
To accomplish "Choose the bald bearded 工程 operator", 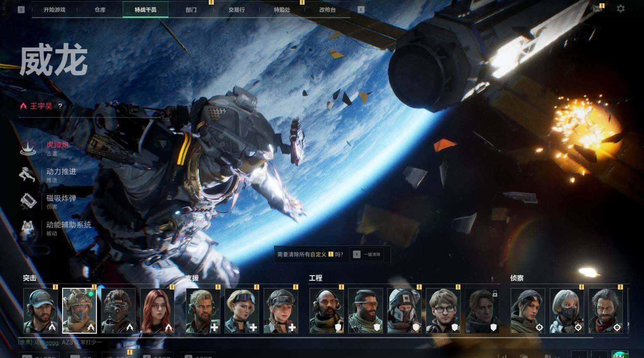I will coord(327,311).
